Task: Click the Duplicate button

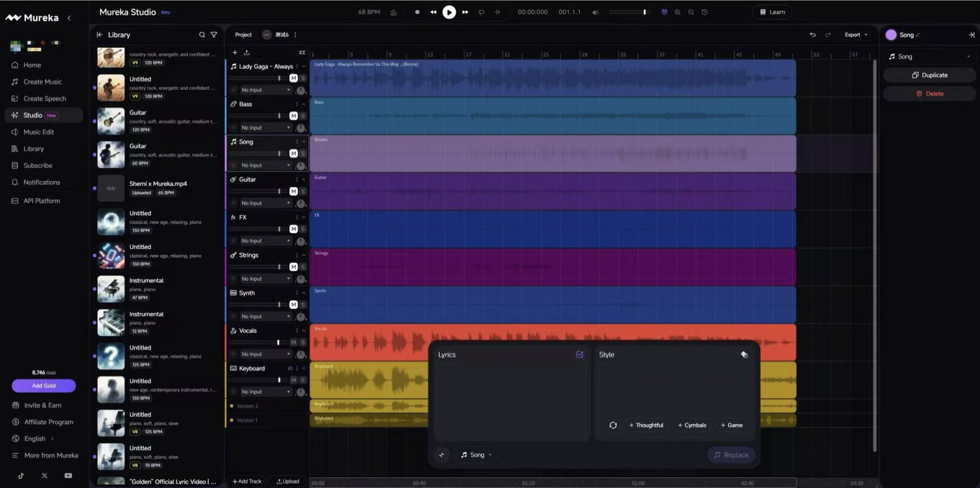Action: 929,75
